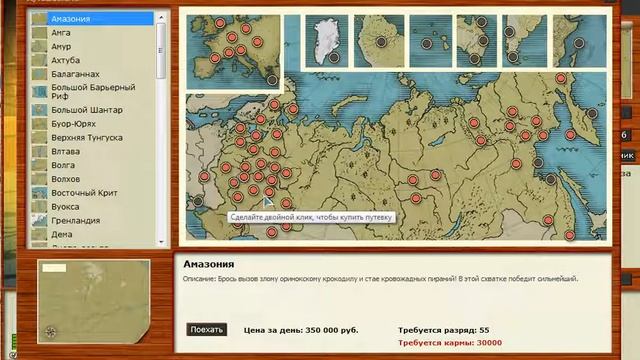Select Амазония in the locations list
Image resolution: width=640 pixels, height=360 pixels.
[x=93, y=19]
